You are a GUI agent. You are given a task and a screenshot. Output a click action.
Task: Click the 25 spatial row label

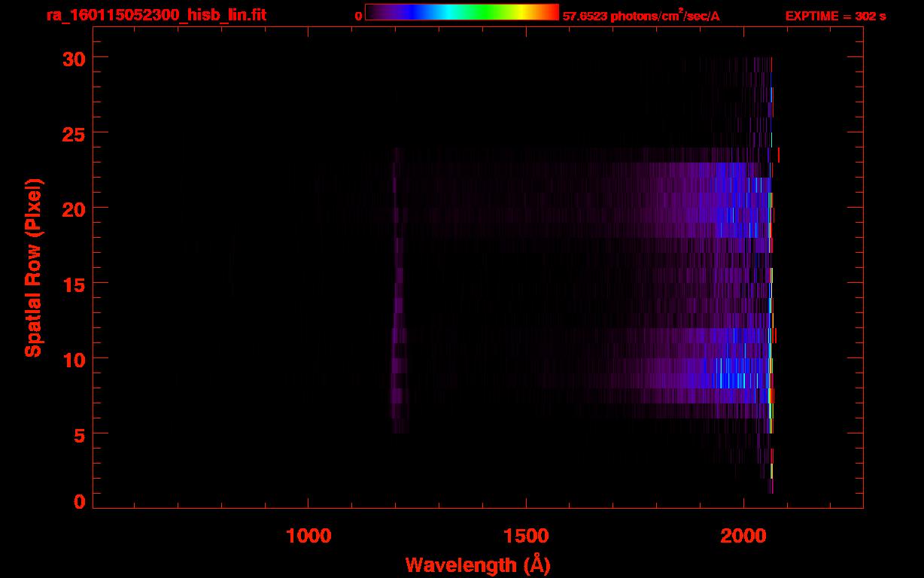click(x=74, y=133)
